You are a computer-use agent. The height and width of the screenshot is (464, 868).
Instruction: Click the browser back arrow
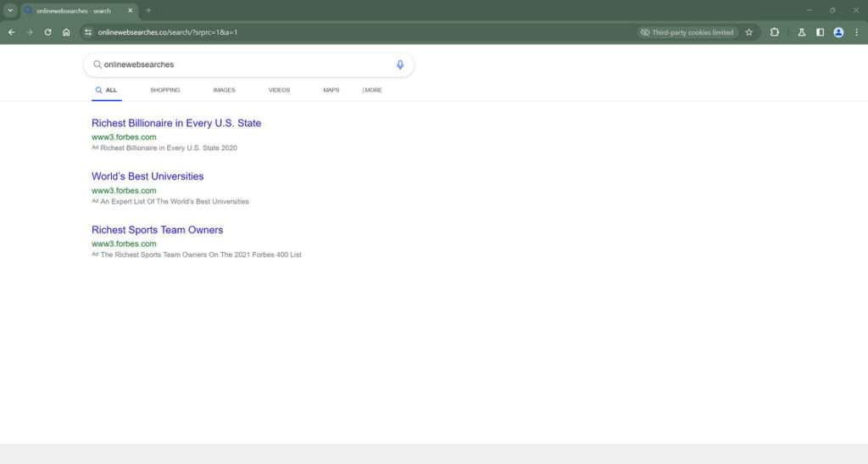(12, 33)
